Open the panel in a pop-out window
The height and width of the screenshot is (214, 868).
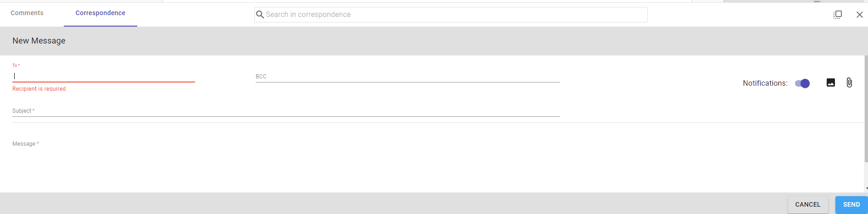pos(838,15)
